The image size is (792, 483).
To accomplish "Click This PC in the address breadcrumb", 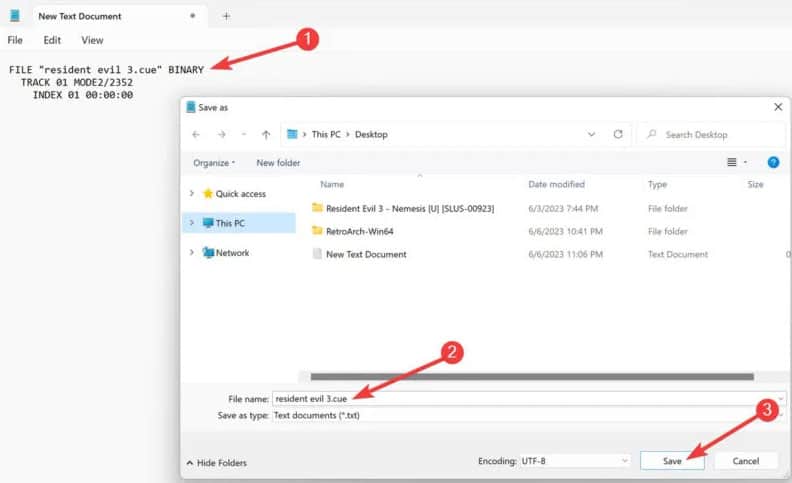I will click(326, 134).
